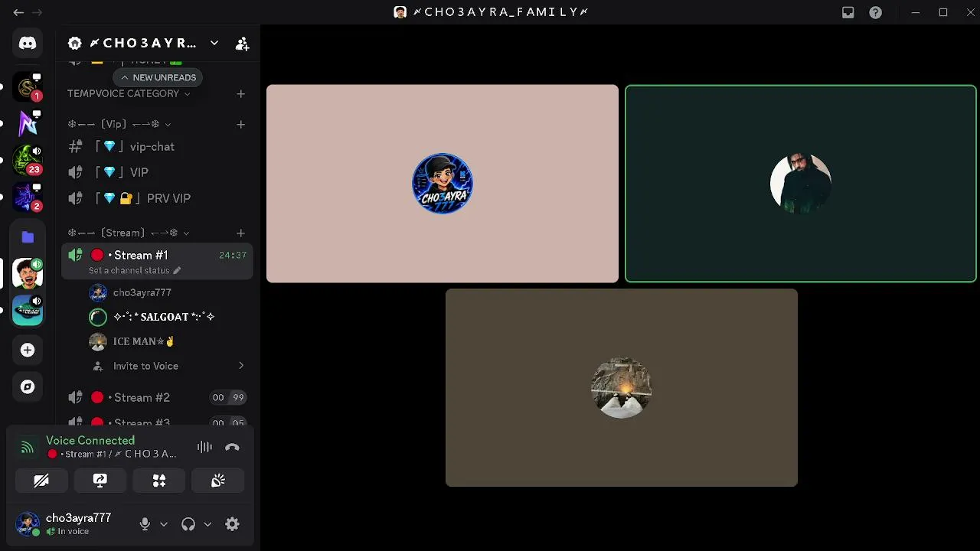The height and width of the screenshot is (551, 980).
Task: Go back with the back arrow
Action: point(18,12)
